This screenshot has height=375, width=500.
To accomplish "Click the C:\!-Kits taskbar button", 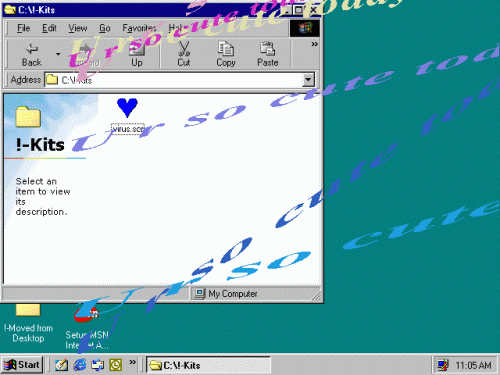I will tap(209, 365).
